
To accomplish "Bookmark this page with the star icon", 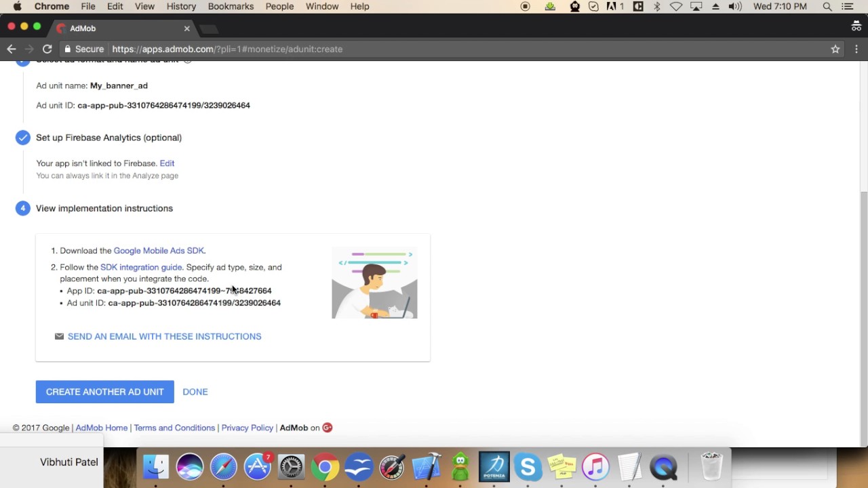I will pyautogui.click(x=835, y=49).
